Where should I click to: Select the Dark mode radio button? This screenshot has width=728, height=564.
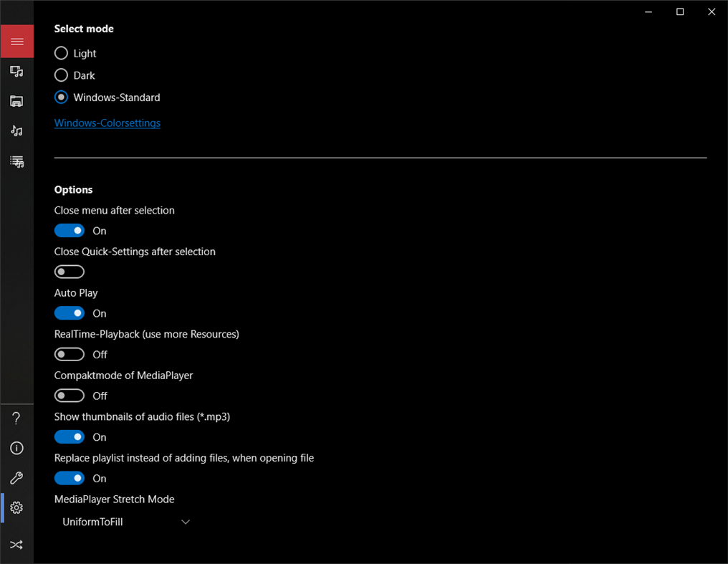point(62,75)
